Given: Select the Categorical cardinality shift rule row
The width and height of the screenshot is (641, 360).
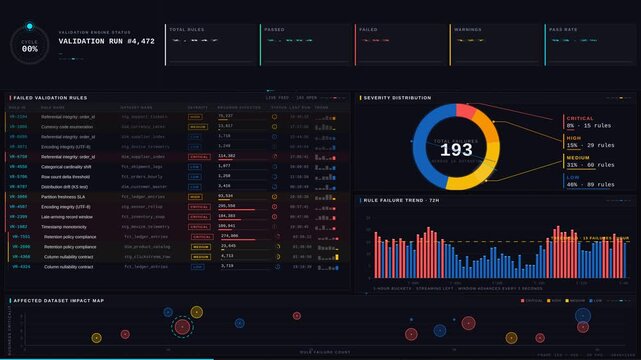Looking at the screenshot, I should [177, 167].
